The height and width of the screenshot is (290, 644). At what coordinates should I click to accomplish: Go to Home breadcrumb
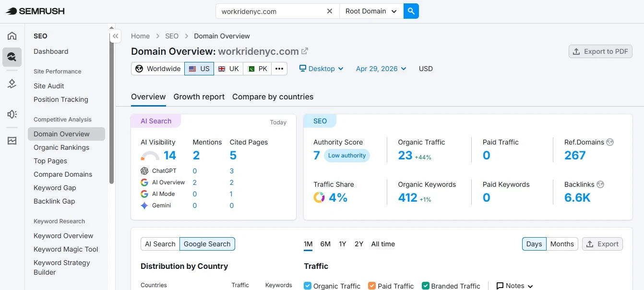coord(141,36)
